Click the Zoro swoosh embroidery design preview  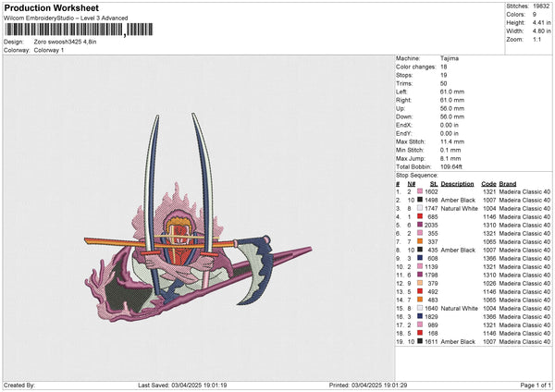198,217
